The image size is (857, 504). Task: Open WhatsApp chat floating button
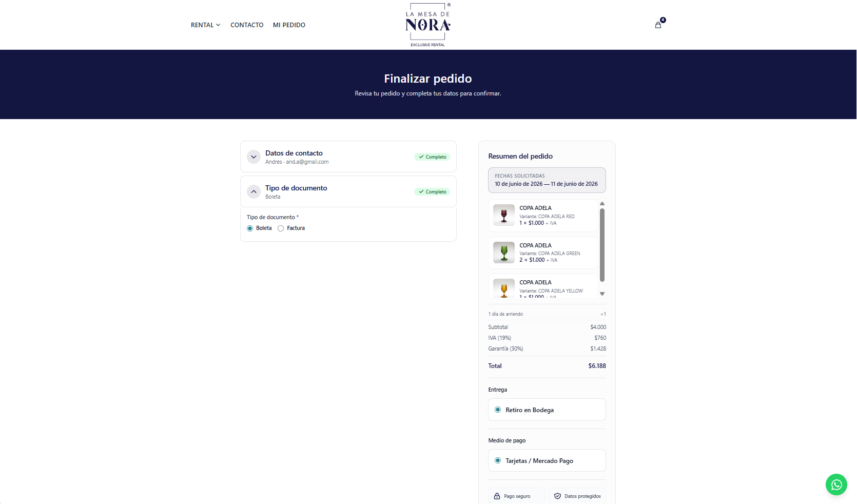pos(836,484)
